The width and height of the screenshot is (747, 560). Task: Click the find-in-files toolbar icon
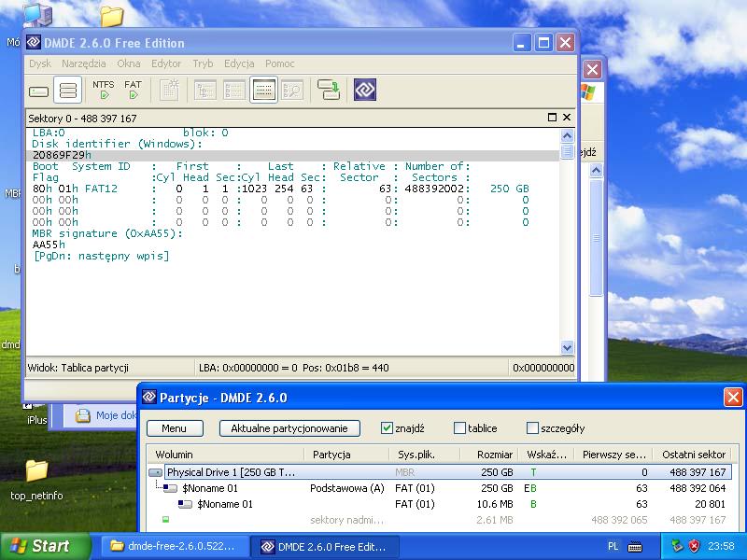click(292, 90)
